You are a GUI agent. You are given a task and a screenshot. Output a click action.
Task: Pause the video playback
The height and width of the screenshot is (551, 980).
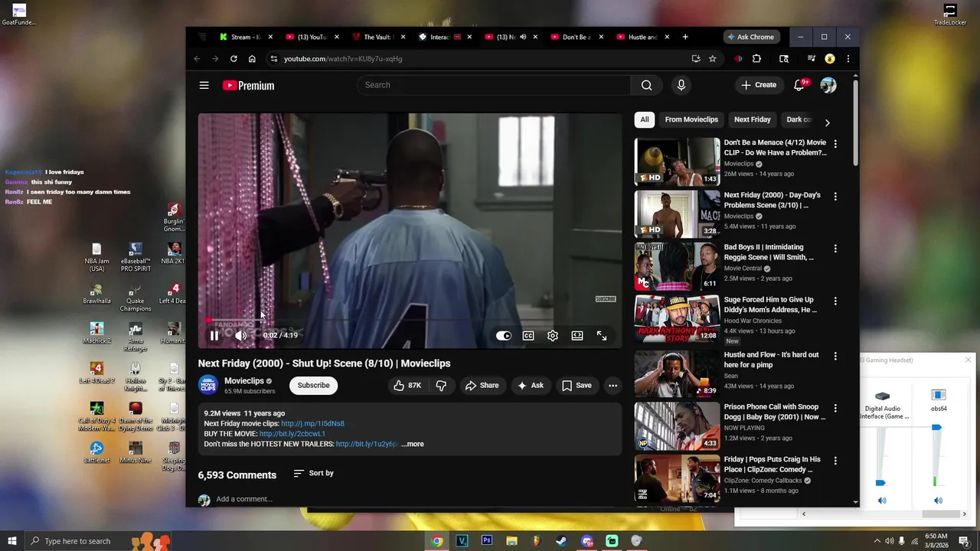214,335
